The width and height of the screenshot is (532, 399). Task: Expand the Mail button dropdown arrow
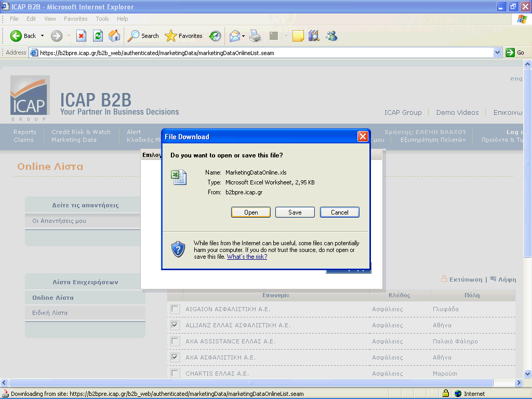pyautogui.click(x=243, y=36)
